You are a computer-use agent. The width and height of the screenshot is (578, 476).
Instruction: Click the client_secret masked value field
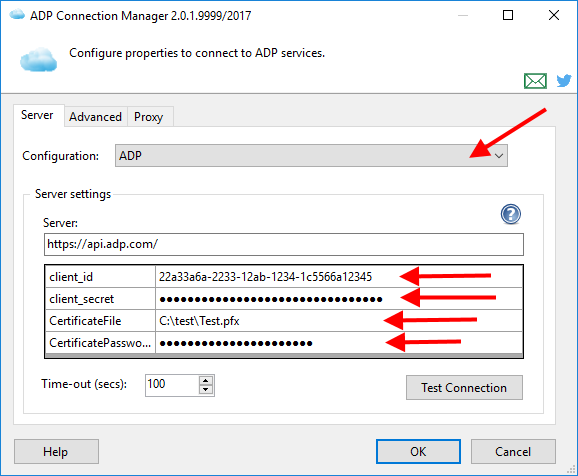coord(339,299)
